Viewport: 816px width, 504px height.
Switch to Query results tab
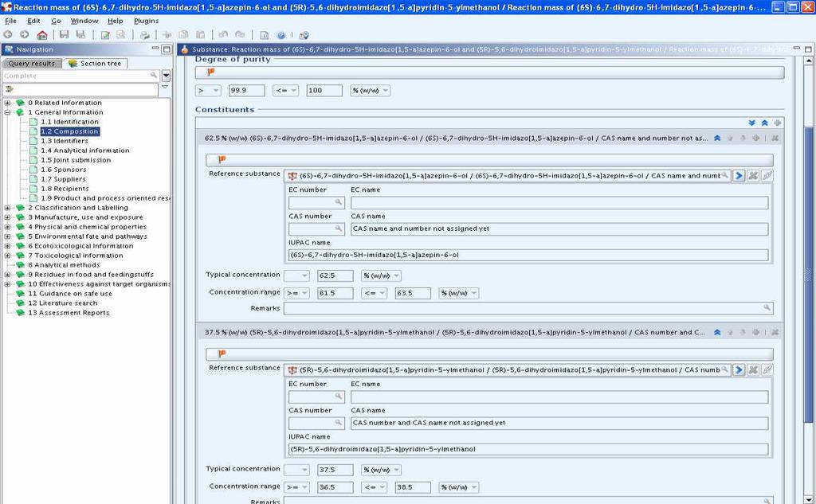pyautogui.click(x=32, y=64)
